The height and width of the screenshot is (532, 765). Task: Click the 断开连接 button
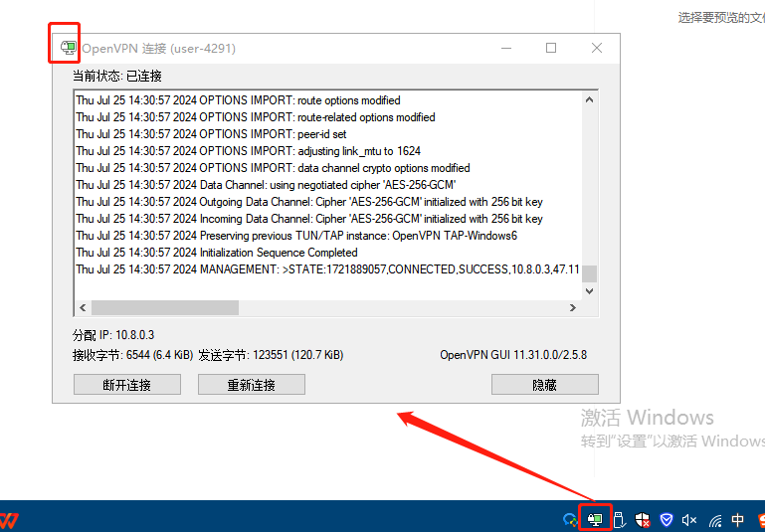coord(127,385)
